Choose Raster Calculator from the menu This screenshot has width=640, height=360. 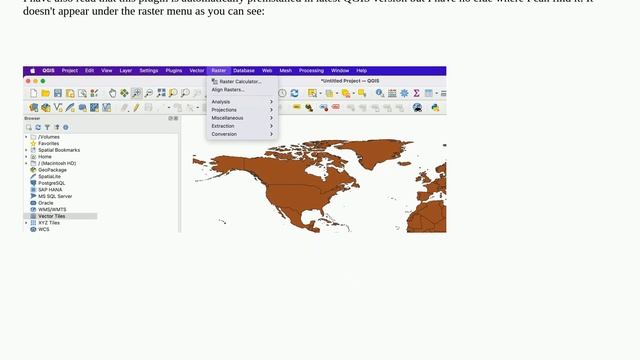tap(242, 82)
